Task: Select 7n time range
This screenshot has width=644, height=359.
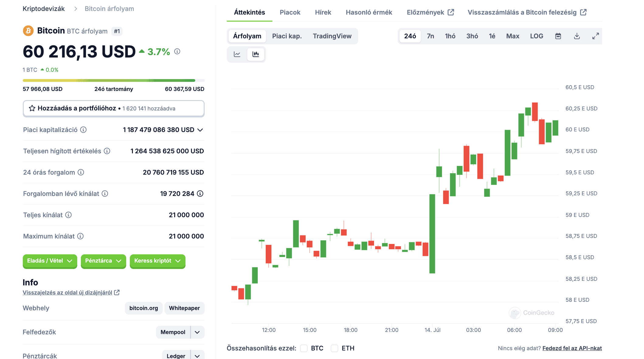Action: pos(431,36)
